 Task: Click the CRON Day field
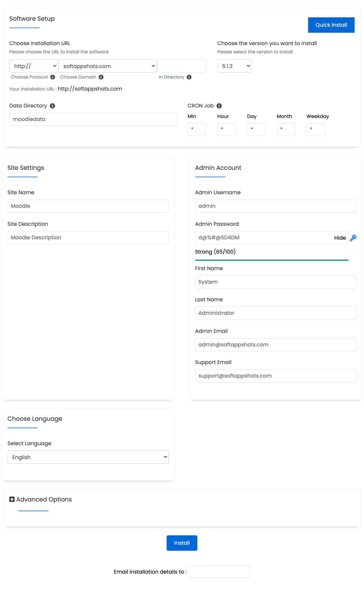[256, 129]
